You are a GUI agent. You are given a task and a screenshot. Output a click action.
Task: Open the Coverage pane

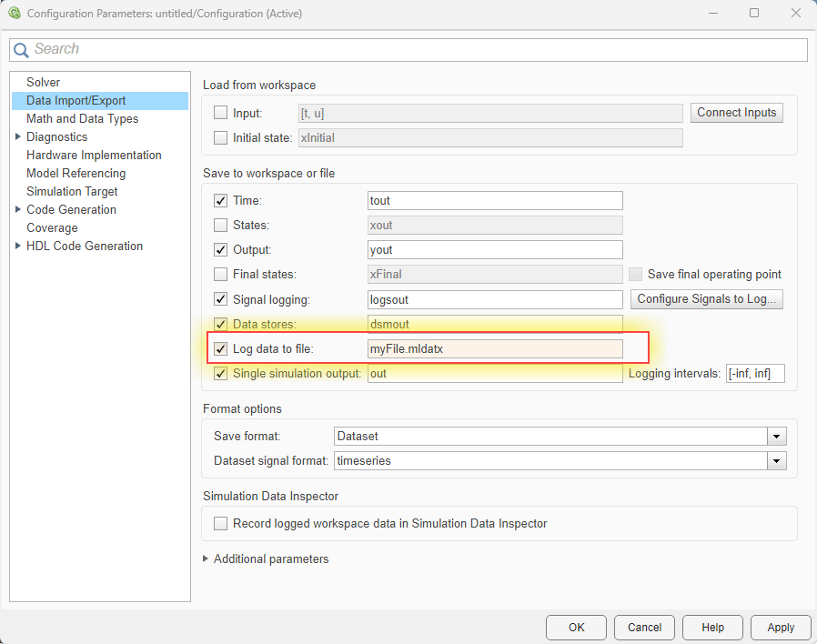click(x=52, y=227)
